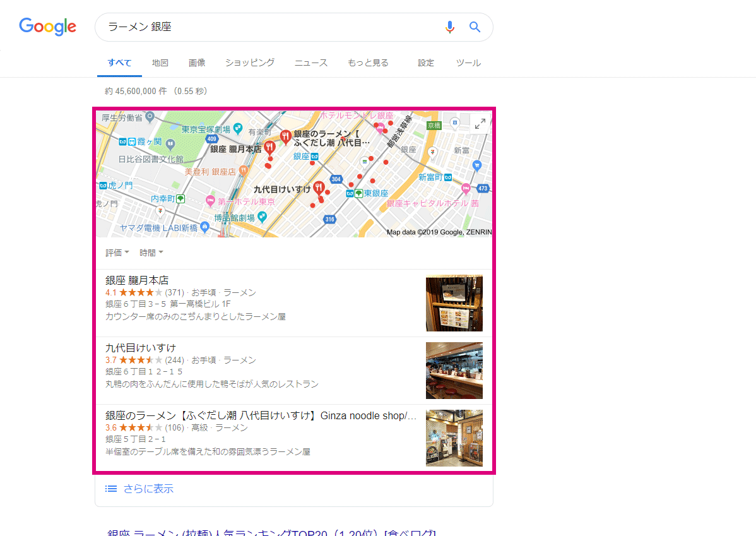Click the 銀座 朧月本店 restaurant map pin
The height and width of the screenshot is (536, 756).
[x=270, y=147]
